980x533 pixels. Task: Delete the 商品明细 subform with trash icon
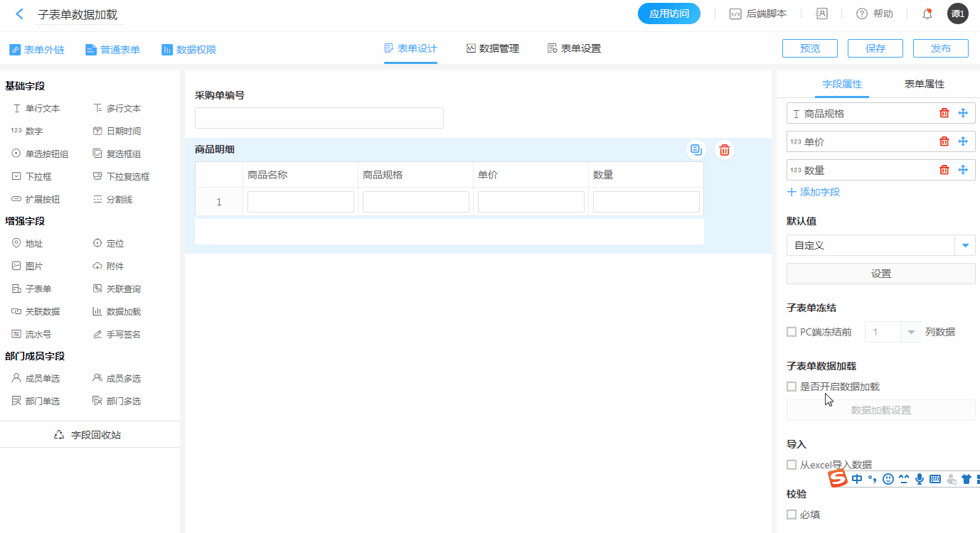pos(724,150)
